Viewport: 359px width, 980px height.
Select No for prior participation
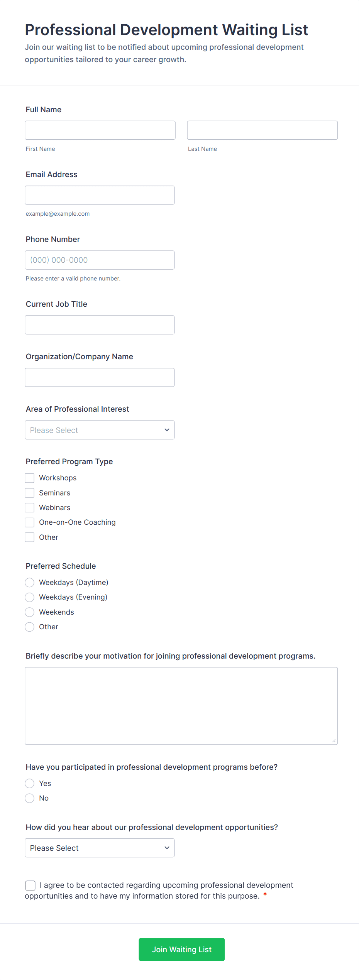point(30,798)
